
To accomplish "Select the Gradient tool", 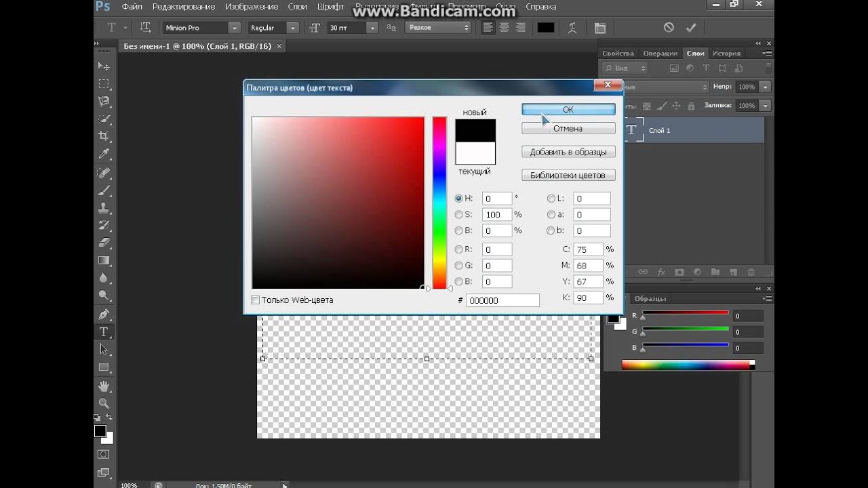I will [104, 260].
